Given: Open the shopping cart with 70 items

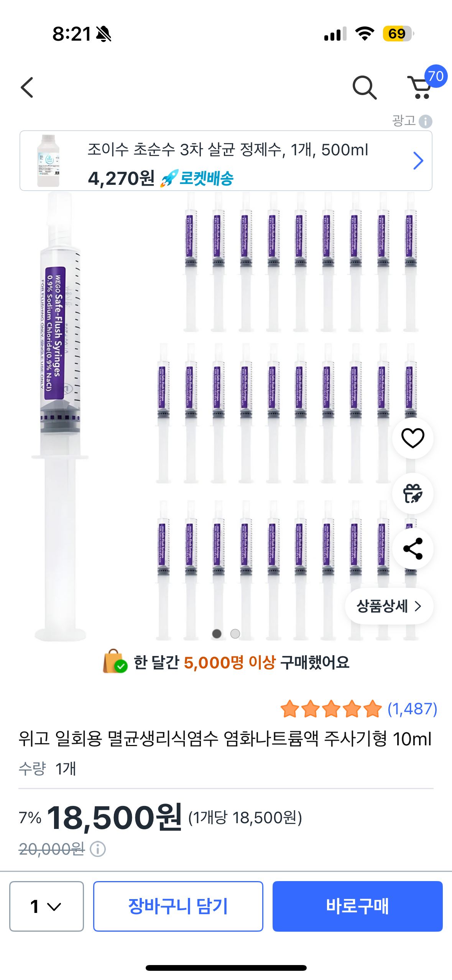Looking at the screenshot, I should point(421,87).
